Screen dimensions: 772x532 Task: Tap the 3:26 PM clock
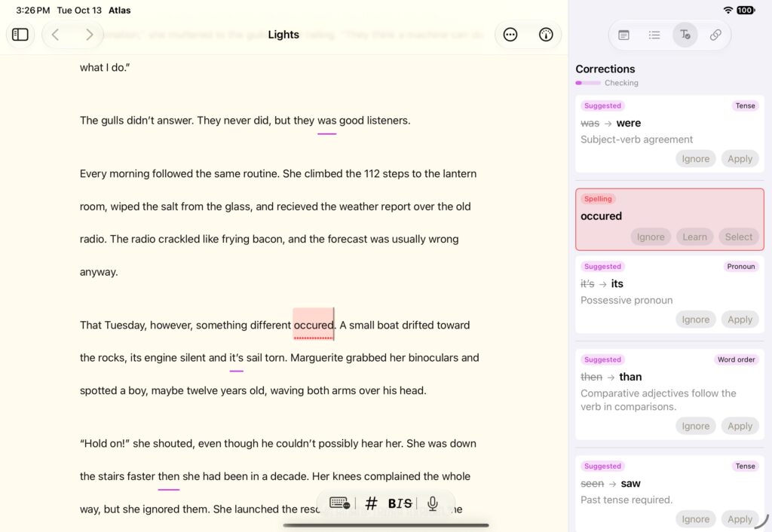pos(32,11)
